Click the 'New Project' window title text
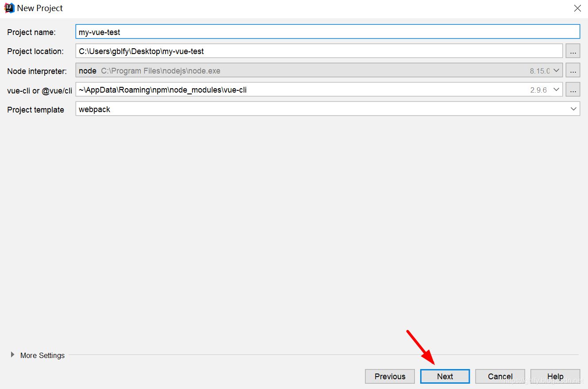The image size is (588, 389). [40, 8]
